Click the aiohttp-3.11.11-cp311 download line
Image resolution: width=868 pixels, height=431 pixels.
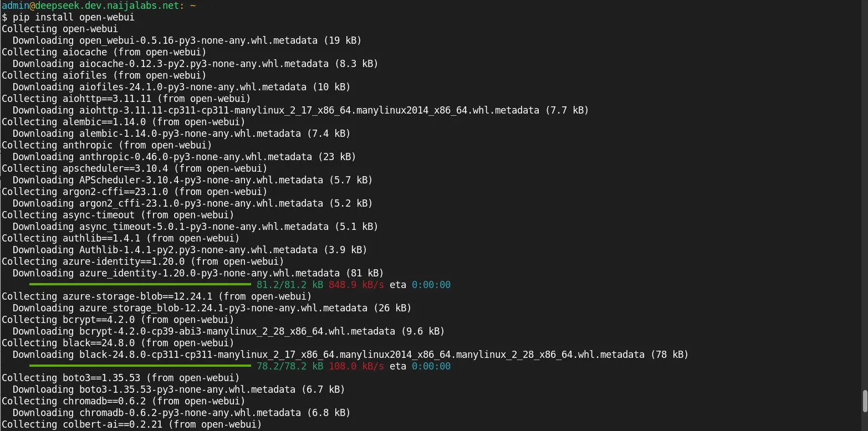pos(301,110)
